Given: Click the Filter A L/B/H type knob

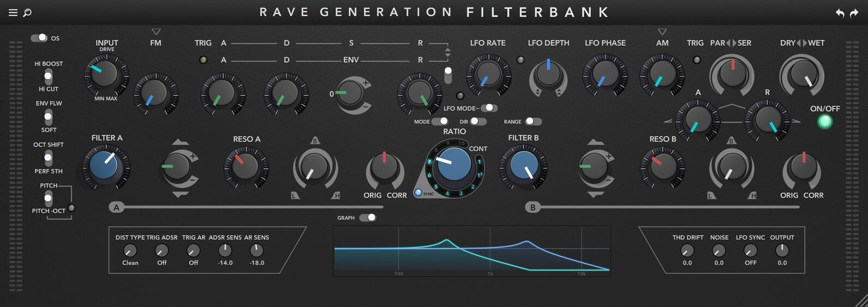Looking at the screenshot, I should (x=315, y=167).
